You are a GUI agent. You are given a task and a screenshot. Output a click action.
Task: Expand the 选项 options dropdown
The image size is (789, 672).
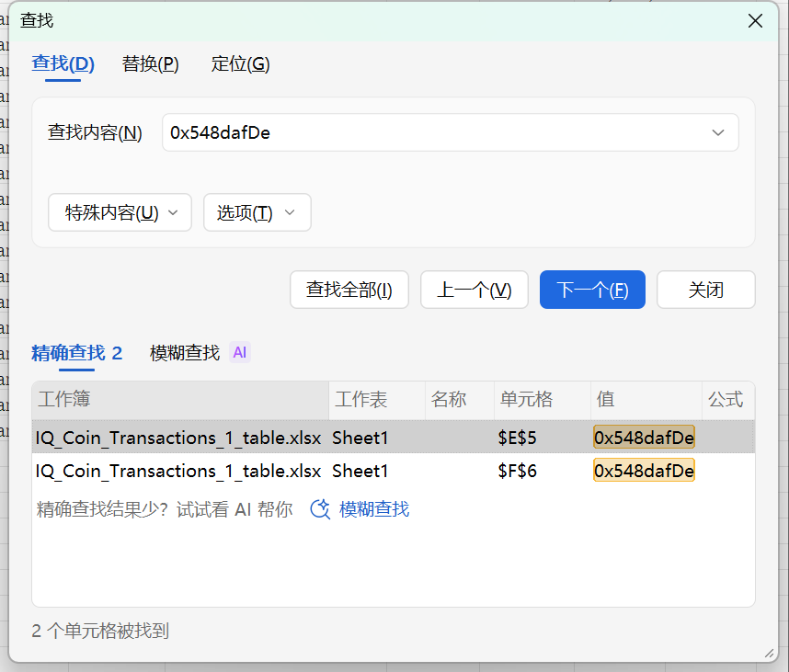257,212
